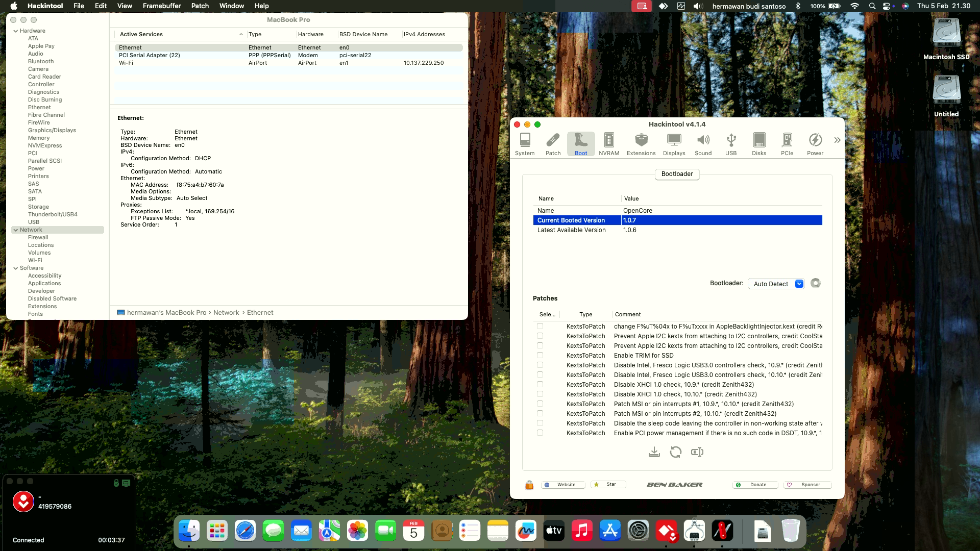Open the Patch menu in menu bar
980x551 pixels.
click(200, 6)
